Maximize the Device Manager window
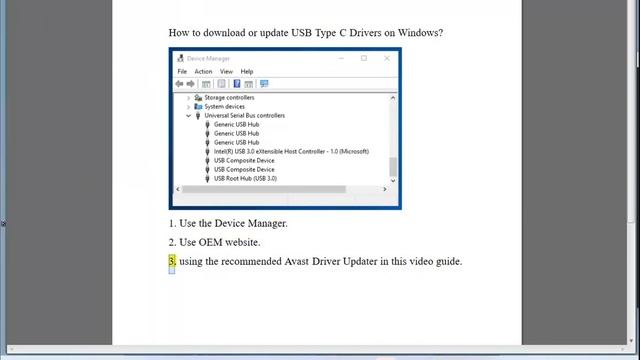Viewport: 640px width, 360px height. pyautogui.click(x=364, y=58)
